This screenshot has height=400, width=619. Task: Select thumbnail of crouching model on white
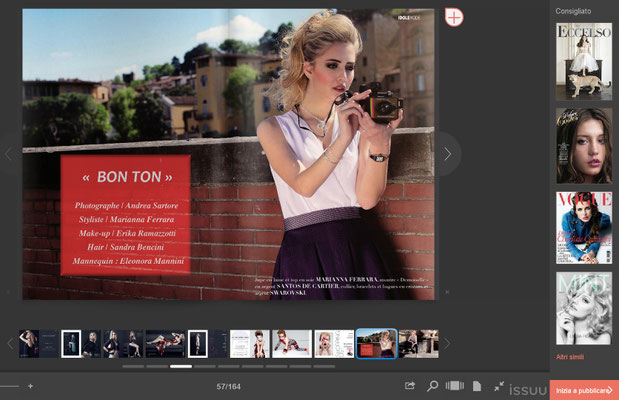292,344
